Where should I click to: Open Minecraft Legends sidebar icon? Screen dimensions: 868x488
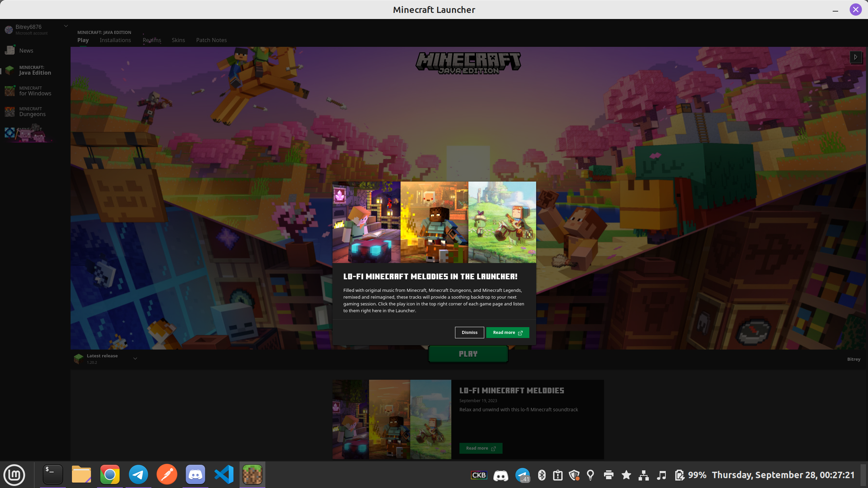point(10,133)
